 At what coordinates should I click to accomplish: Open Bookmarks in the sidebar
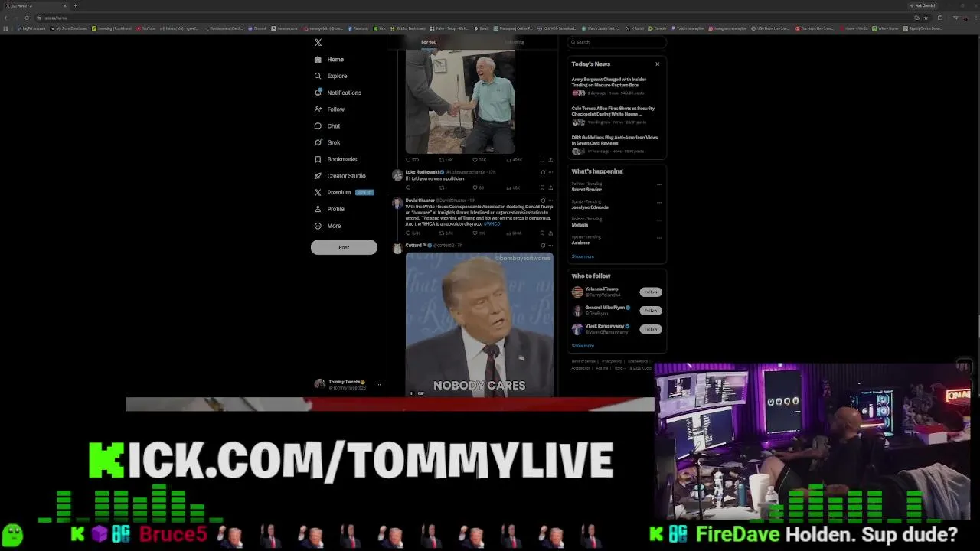click(x=335, y=159)
